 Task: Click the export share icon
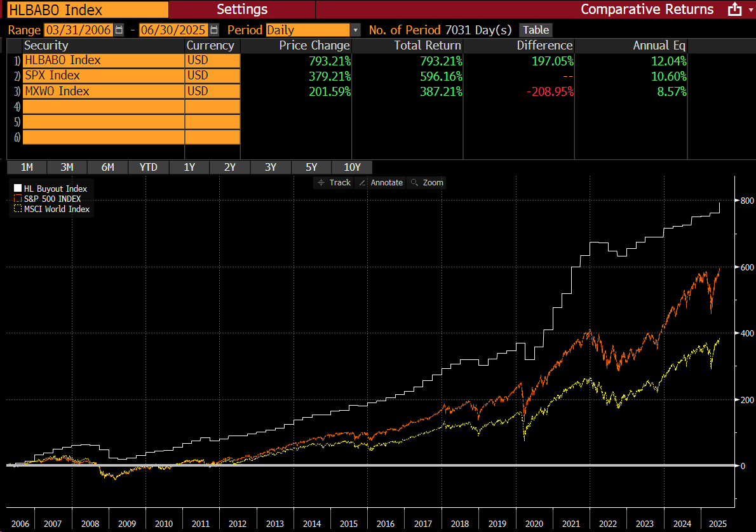coord(734,10)
